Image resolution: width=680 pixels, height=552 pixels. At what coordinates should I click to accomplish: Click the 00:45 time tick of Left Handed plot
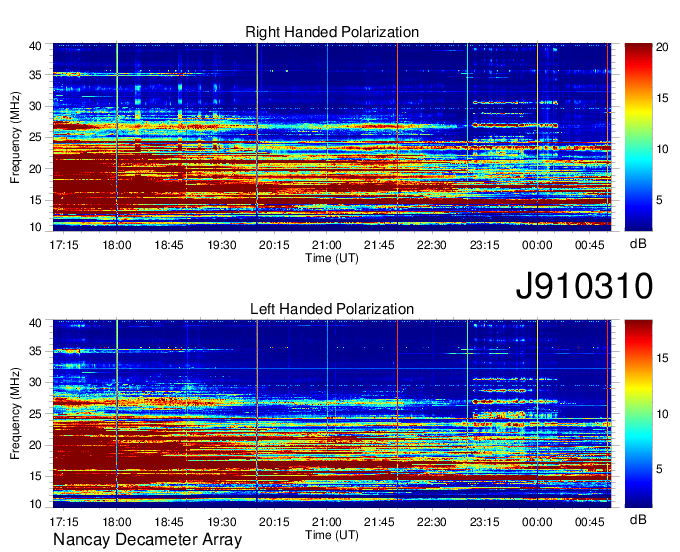click(589, 522)
